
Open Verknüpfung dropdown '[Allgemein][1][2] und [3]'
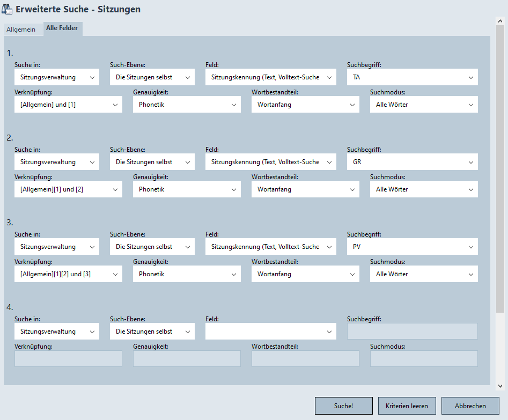(68, 274)
